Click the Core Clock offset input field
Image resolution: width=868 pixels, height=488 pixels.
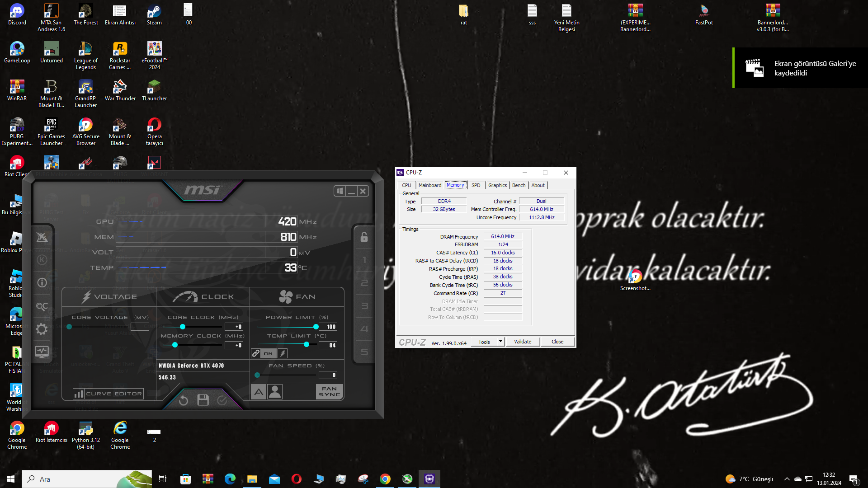[234, 327]
